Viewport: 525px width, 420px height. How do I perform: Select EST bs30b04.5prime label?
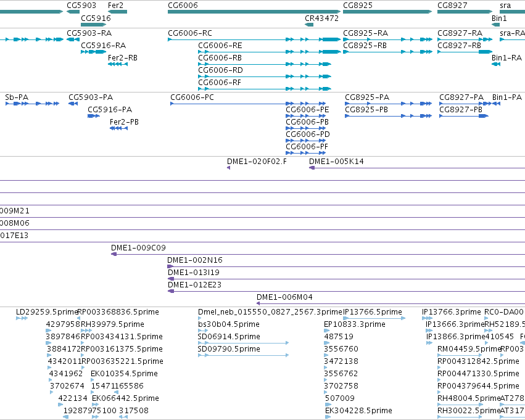(x=229, y=324)
